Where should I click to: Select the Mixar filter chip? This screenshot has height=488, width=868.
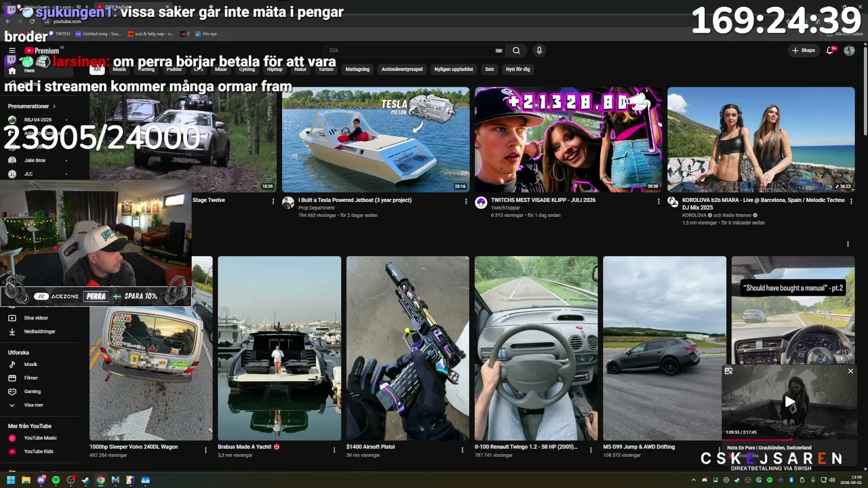[x=220, y=69]
